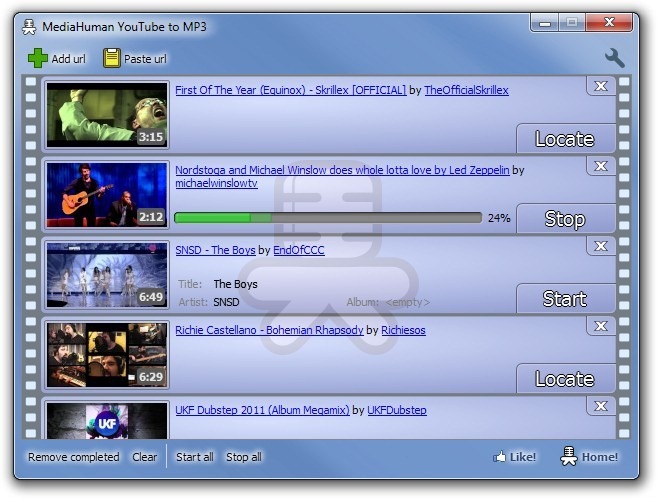
Task: Click Start all downloads
Action: (x=195, y=457)
